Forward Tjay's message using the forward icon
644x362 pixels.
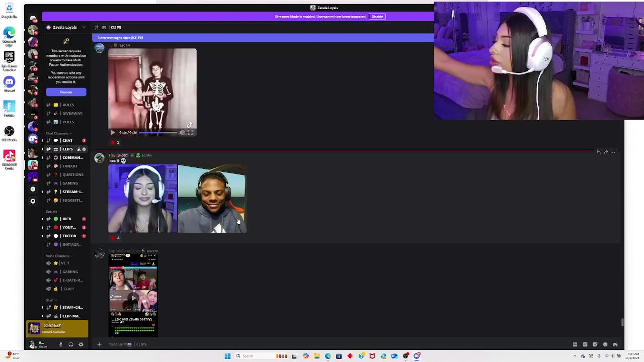(606, 152)
